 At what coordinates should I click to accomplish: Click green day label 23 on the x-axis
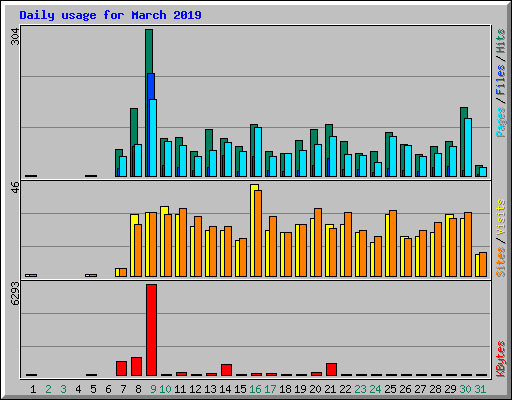point(360,389)
